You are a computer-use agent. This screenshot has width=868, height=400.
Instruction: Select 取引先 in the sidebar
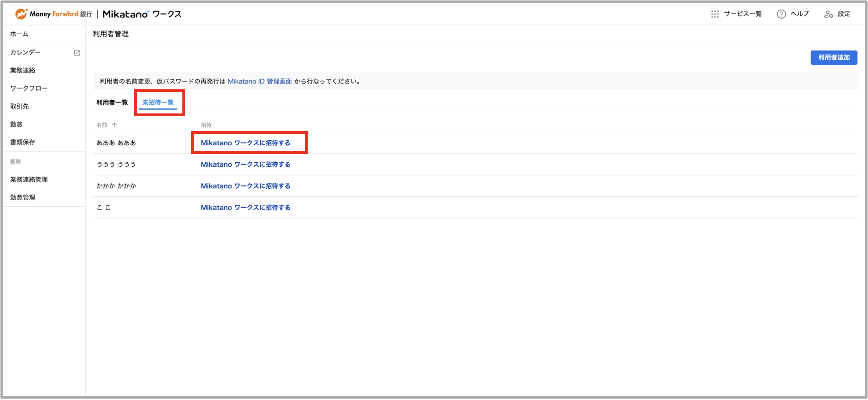tap(20, 106)
